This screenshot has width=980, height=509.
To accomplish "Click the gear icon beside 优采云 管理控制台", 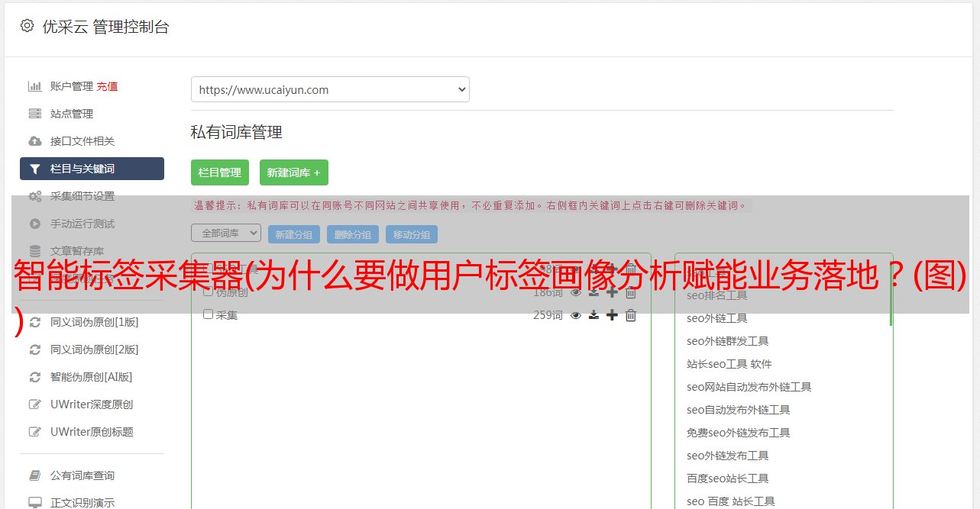I will [x=27, y=26].
